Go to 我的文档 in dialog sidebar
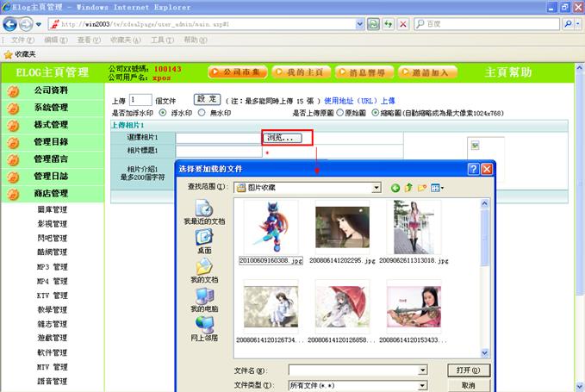This screenshot has height=392, width=585. pyautogui.click(x=204, y=271)
